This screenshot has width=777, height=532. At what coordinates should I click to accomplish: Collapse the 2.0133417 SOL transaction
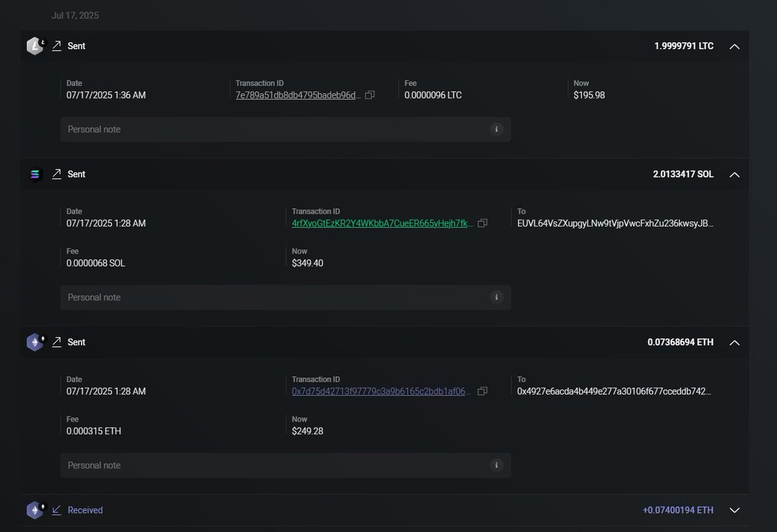tap(734, 175)
